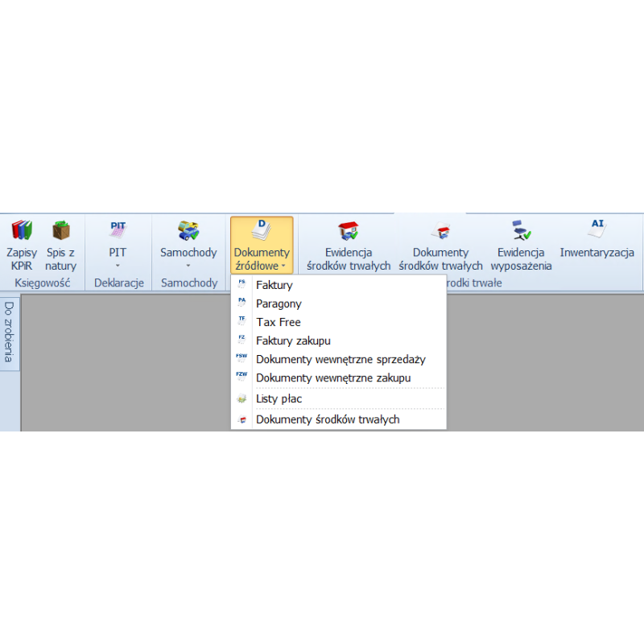Viewport: 644px width, 644px height.
Task: Click the Samochody car icon
Action: click(x=188, y=232)
